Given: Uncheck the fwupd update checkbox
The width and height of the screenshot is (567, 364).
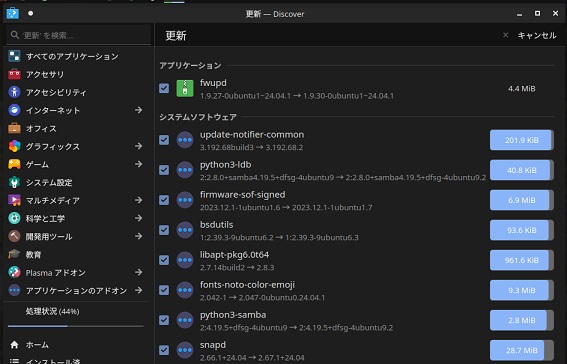Looking at the screenshot, I should (164, 88).
